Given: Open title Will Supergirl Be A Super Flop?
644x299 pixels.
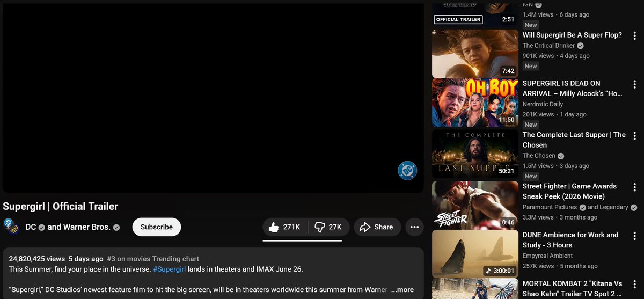Looking at the screenshot, I should [572, 35].
